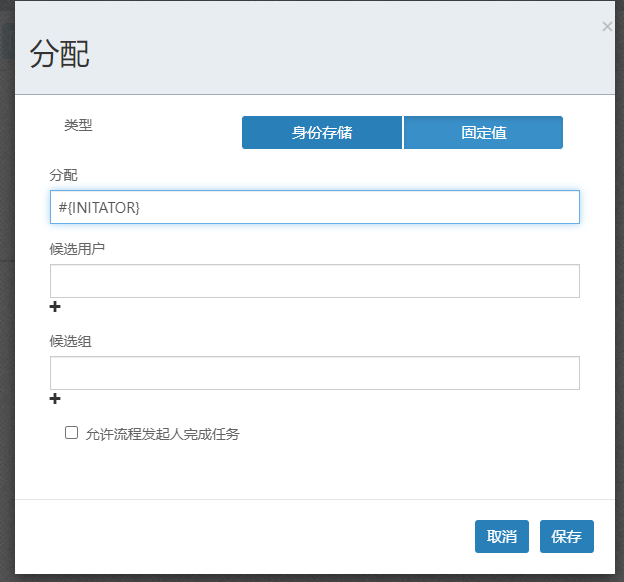Viewport: 624px width, 582px height.
Task: Enable the 允许流程发起人完成任务 checkbox
Action: click(x=71, y=433)
